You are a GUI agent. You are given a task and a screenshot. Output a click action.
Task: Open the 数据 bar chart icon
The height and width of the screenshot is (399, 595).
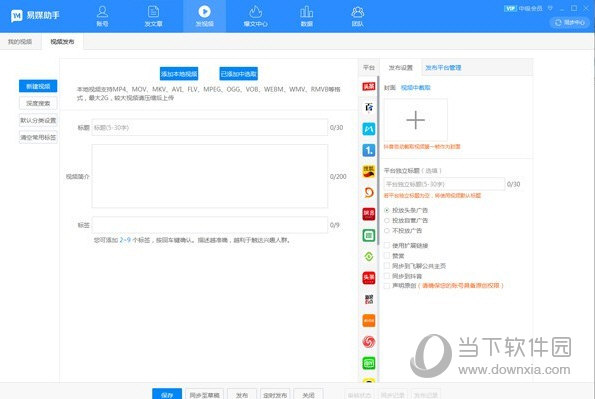tap(307, 16)
